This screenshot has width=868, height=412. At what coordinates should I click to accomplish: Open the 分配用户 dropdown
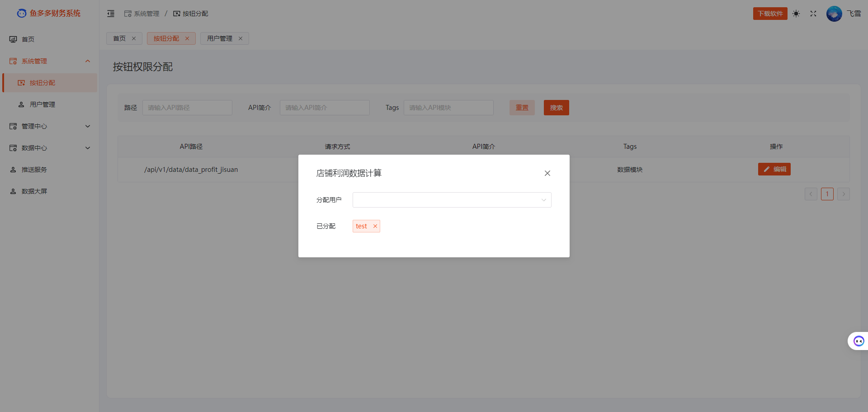click(x=452, y=199)
